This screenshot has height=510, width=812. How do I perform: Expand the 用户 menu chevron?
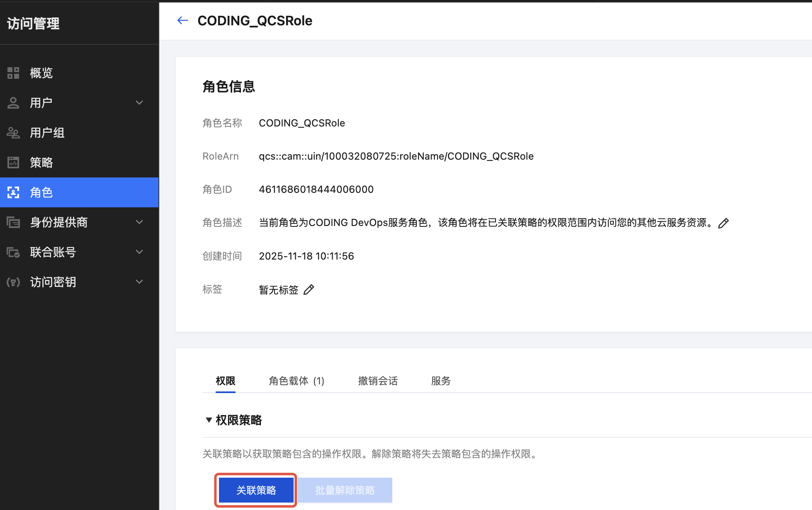tap(139, 103)
